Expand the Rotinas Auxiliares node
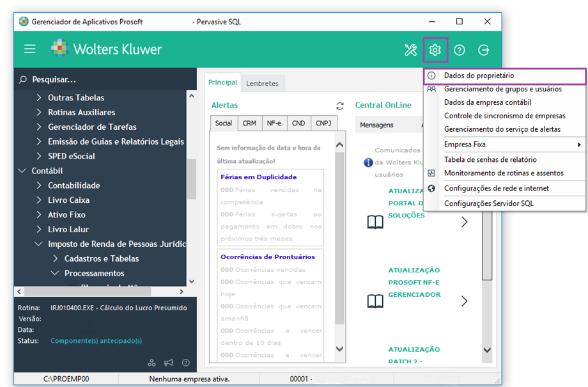The height and width of the screenshot is (387, 588). pos(39,112)
